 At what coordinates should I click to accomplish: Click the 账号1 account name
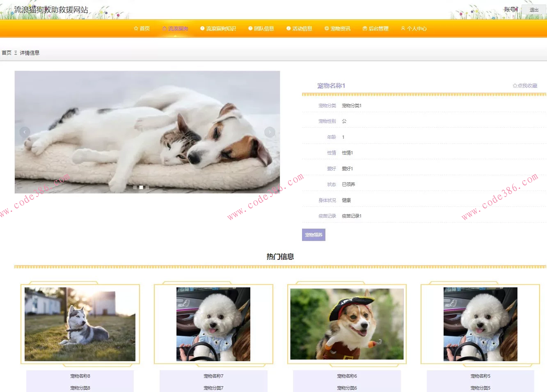click(511, 9)
